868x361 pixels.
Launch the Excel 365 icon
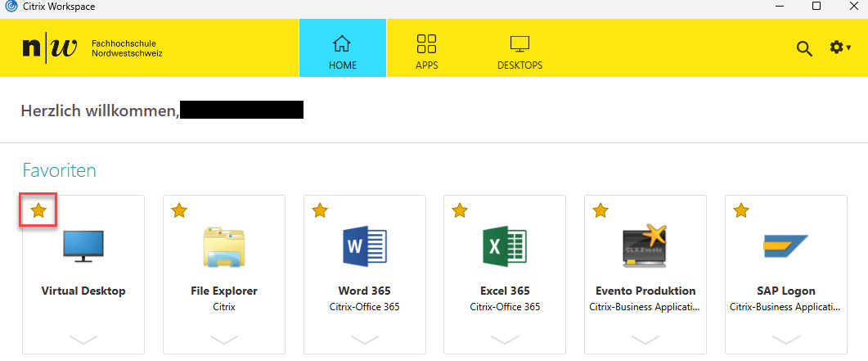coord(505,246)
